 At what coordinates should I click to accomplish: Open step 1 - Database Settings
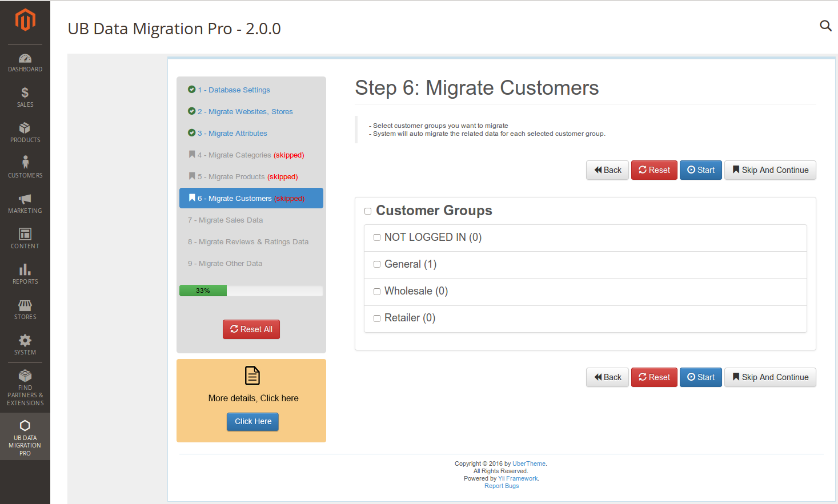point(234,90)
